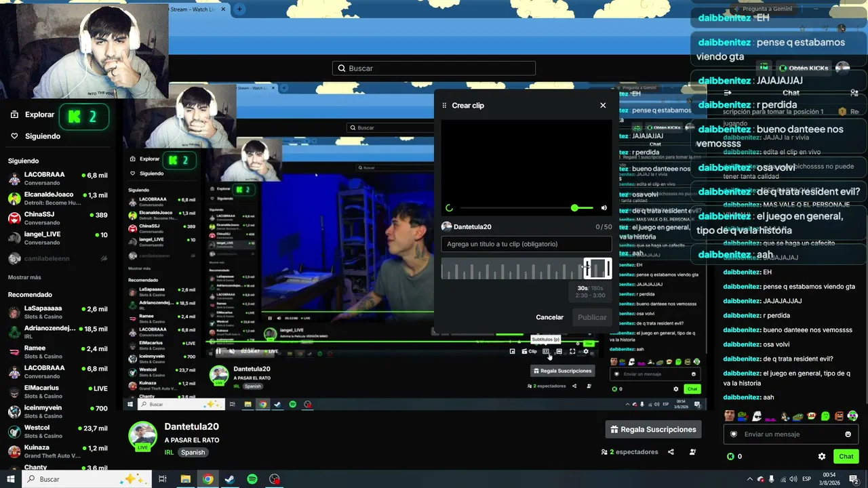
Task: Click the main chat Enviar un mensaje field
Action: 791,434
